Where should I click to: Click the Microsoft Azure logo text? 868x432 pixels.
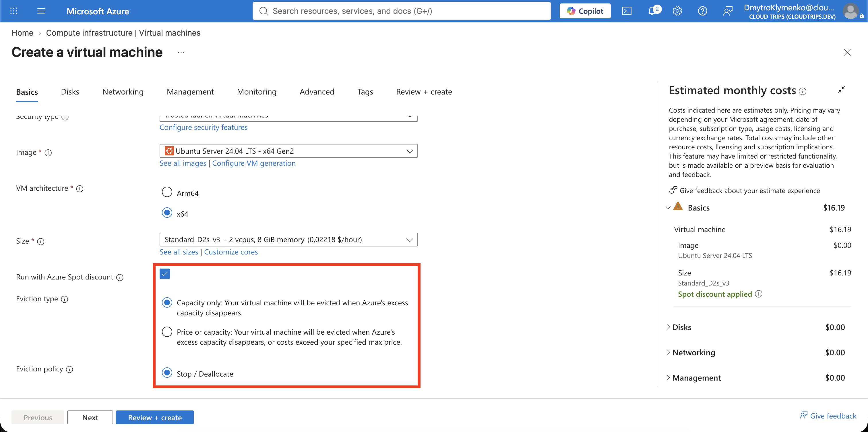[x=98, y=11]
